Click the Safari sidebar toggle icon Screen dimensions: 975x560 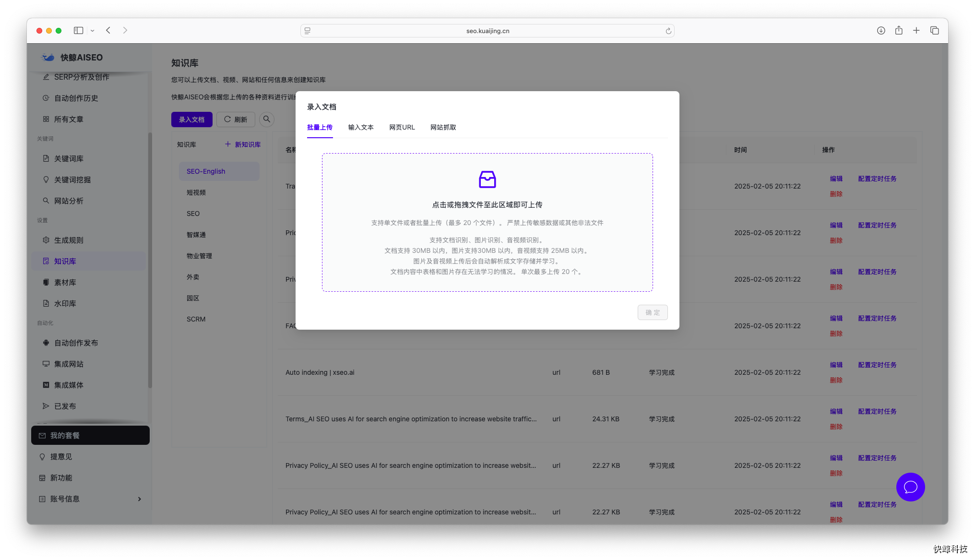tap(78, 30)
